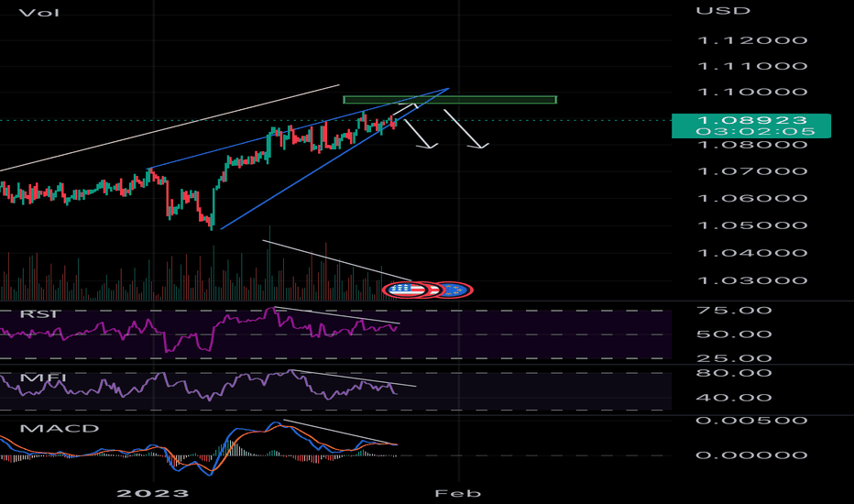This screenshot has height=504, width=854.
Task: Click the 0.00000 MACD scale value
Action: pyautogui.click(x=752, y=455)
